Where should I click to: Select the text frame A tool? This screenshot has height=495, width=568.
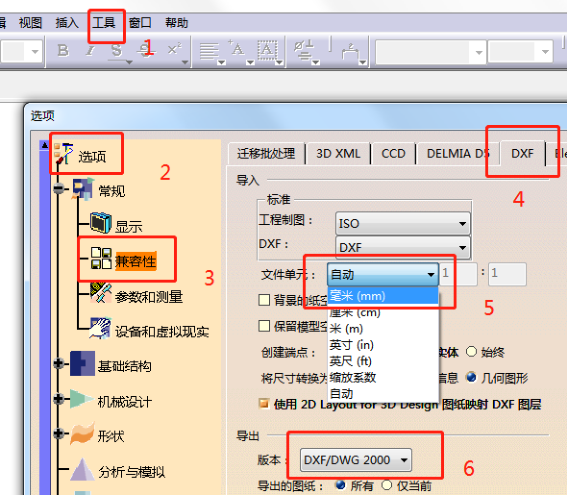pos(267,50)
